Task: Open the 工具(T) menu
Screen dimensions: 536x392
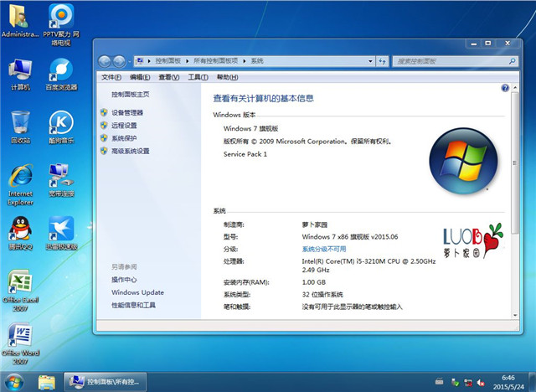Action: [198, 77]
